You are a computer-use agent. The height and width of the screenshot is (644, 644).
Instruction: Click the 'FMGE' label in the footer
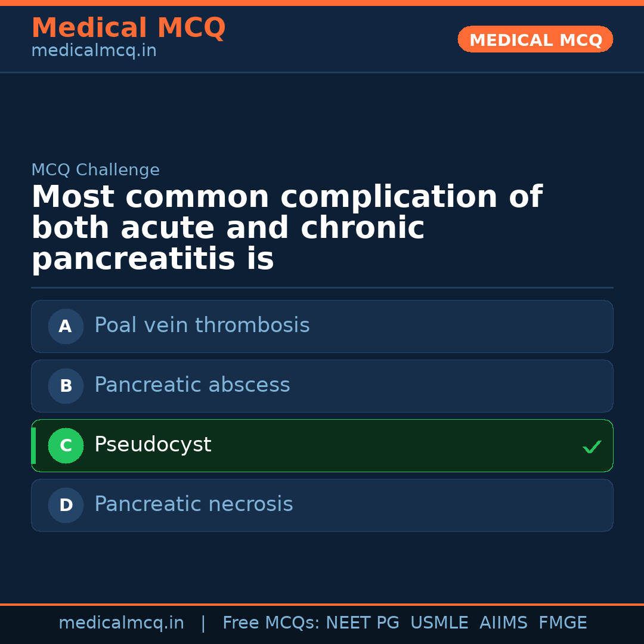[x=562, y=623]
